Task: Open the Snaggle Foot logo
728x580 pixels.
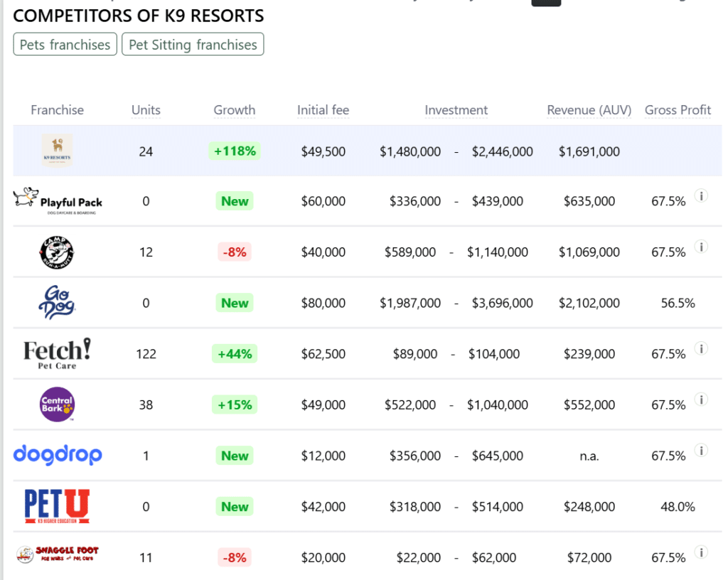Action: [x=58, y=554]
